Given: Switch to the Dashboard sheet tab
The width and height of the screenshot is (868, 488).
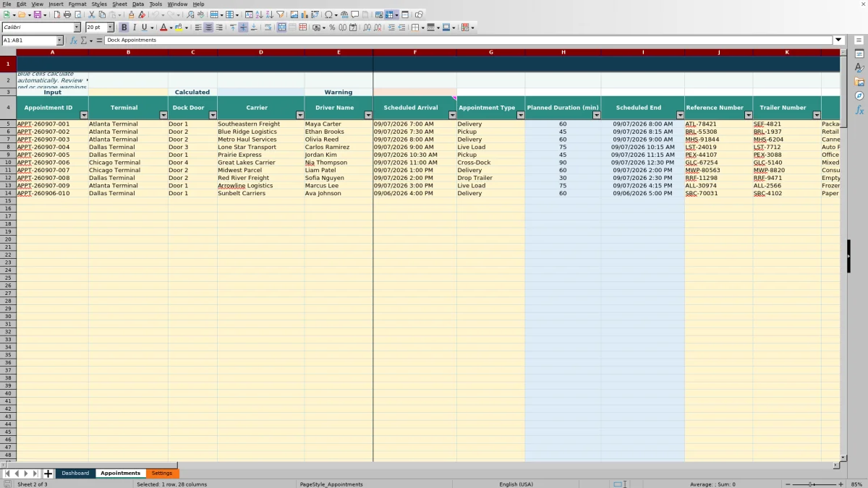Looking at the screenshot, I should click(75, 474).
